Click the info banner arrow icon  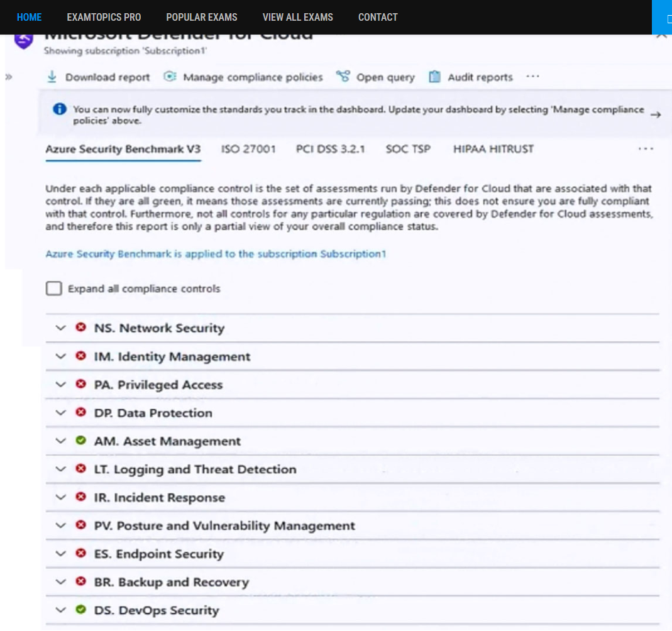click(x=655, y=115)
